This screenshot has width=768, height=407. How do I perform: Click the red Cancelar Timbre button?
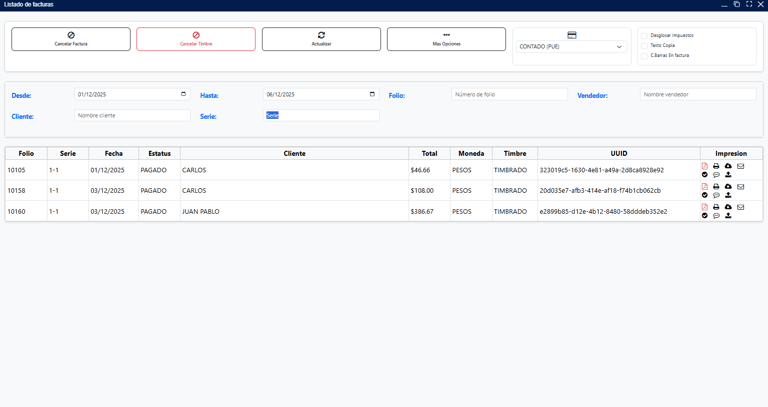(196, 39)
